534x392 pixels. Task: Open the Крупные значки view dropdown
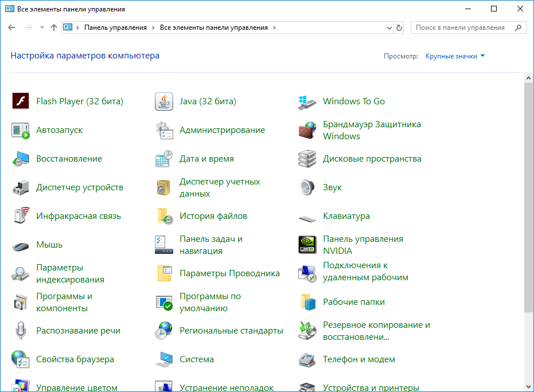pos(455,56)
